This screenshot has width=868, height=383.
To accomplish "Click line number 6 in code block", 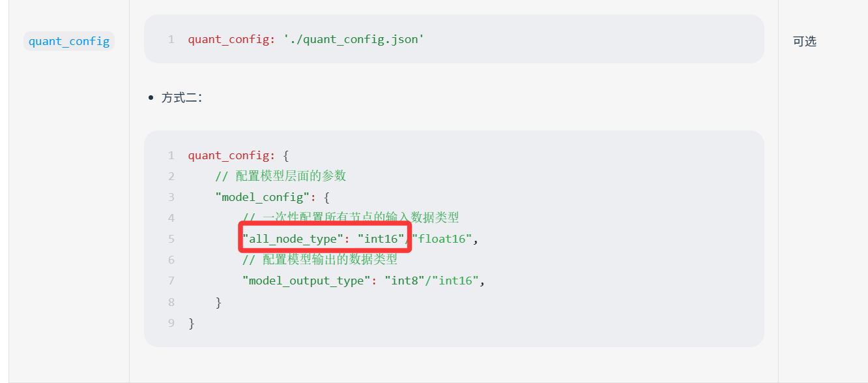I will [x=171, y=260].
